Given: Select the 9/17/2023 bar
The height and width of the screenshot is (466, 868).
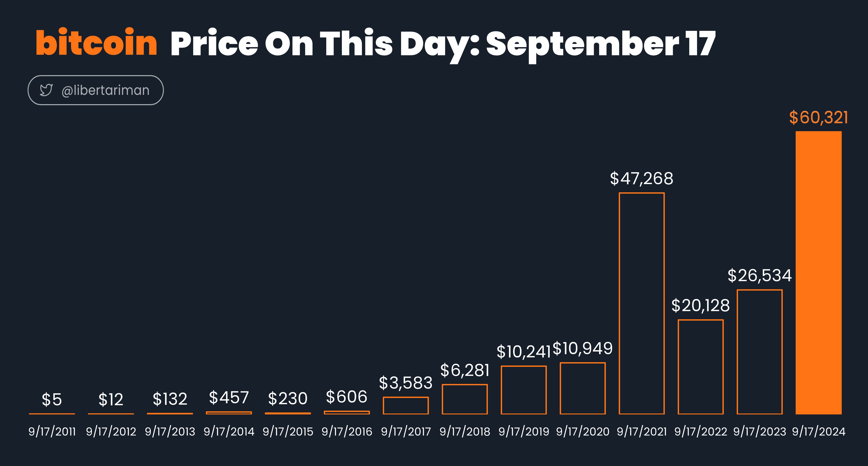Looking at the screenshot, I should [759, 352].
